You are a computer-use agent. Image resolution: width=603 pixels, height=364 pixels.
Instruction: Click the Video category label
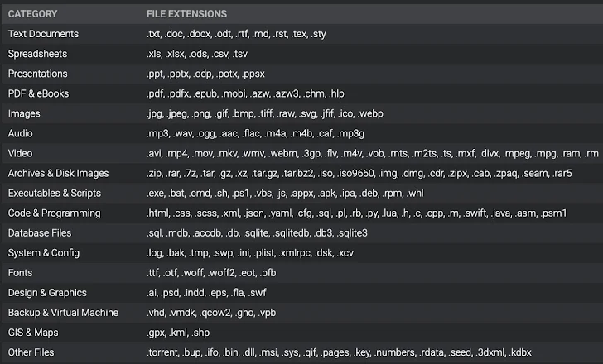coord(21,153)
